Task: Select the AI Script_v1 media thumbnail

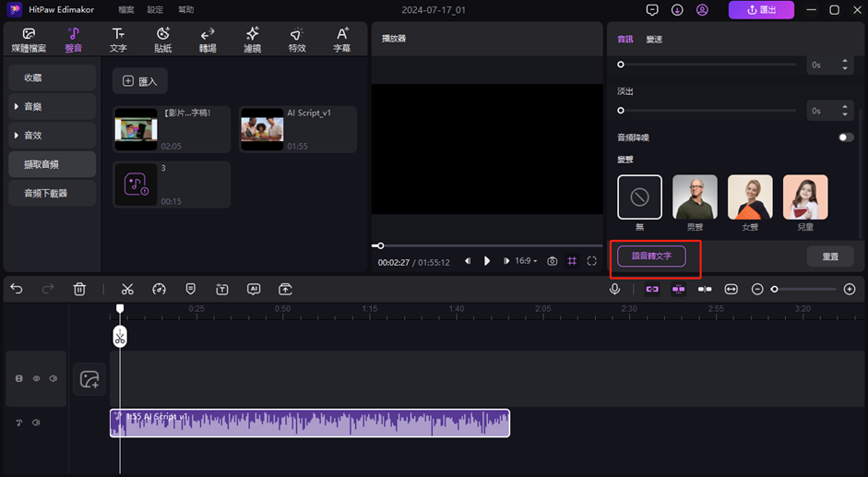Action: tap(262, 129)
